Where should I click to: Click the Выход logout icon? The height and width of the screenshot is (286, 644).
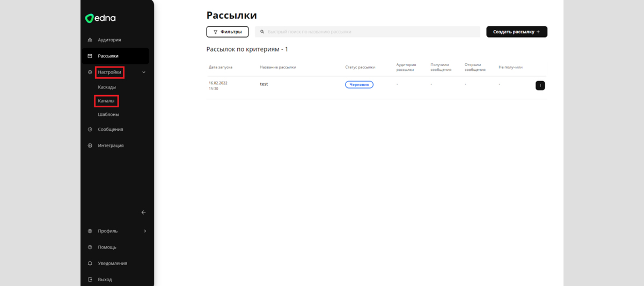(90, 280)
